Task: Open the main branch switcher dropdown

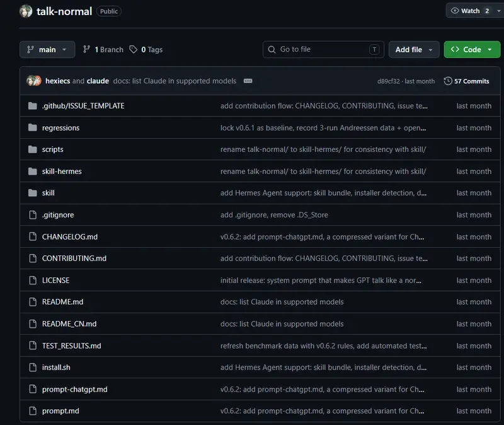Action: coord(47,50)
